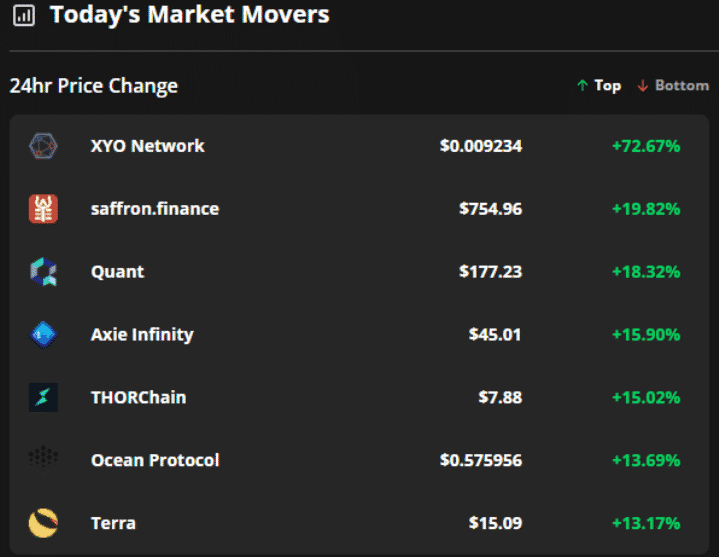Click the THORChain logo icon

click(43, 398)
